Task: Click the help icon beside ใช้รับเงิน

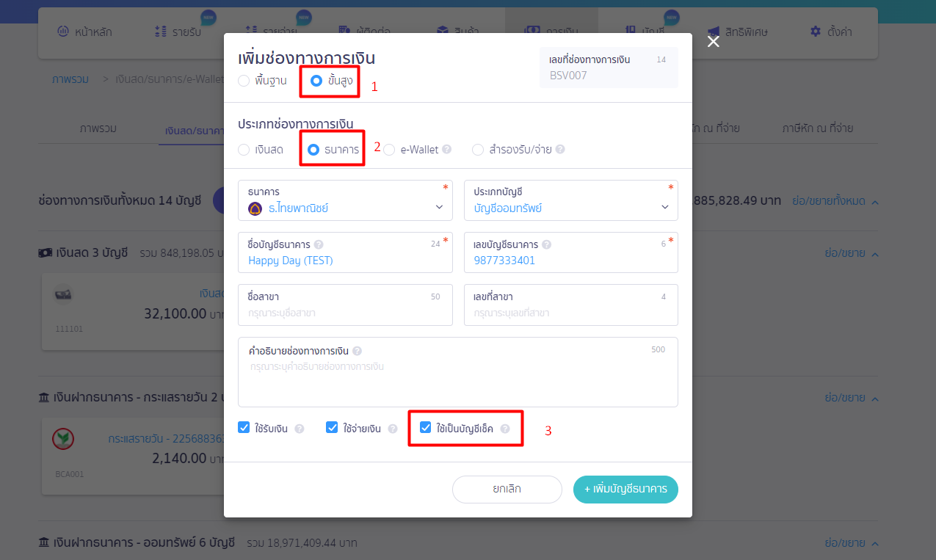Action: [x=300, y=429]
